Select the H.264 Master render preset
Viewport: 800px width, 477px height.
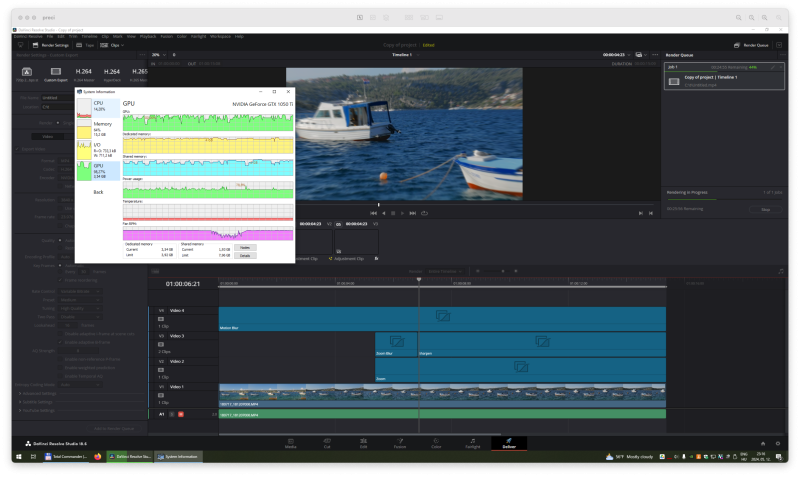[x=85, y=73]
